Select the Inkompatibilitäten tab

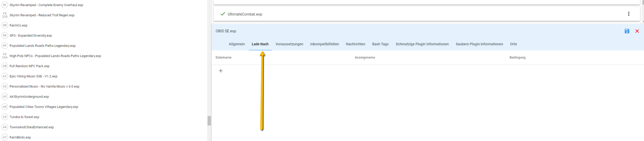[x=324, y=44]
